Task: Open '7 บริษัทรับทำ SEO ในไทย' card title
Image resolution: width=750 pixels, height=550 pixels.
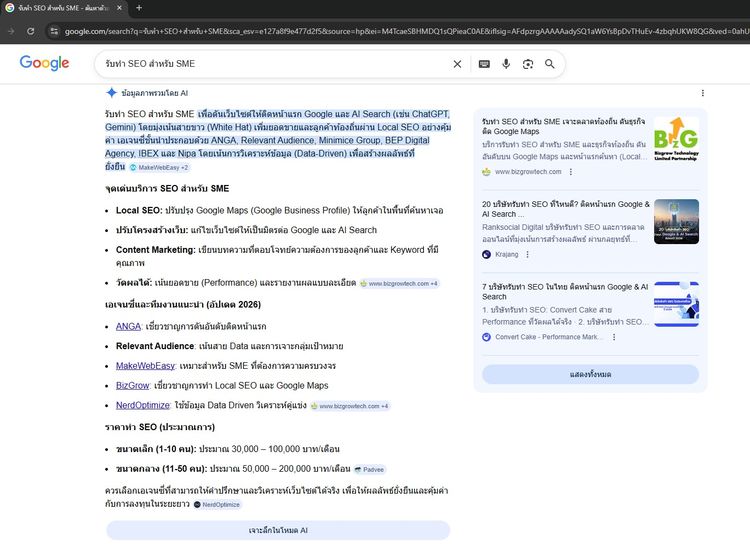Action: [565, 292]
